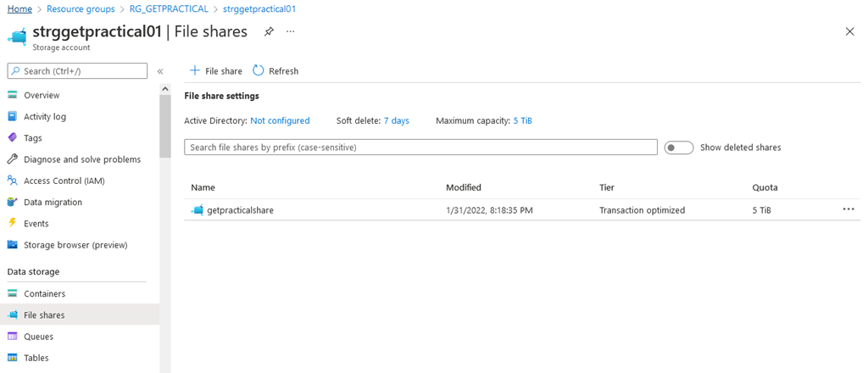Open the Data migration menu label
Screen dimensions: 868x373
click(x=53, y=202)
